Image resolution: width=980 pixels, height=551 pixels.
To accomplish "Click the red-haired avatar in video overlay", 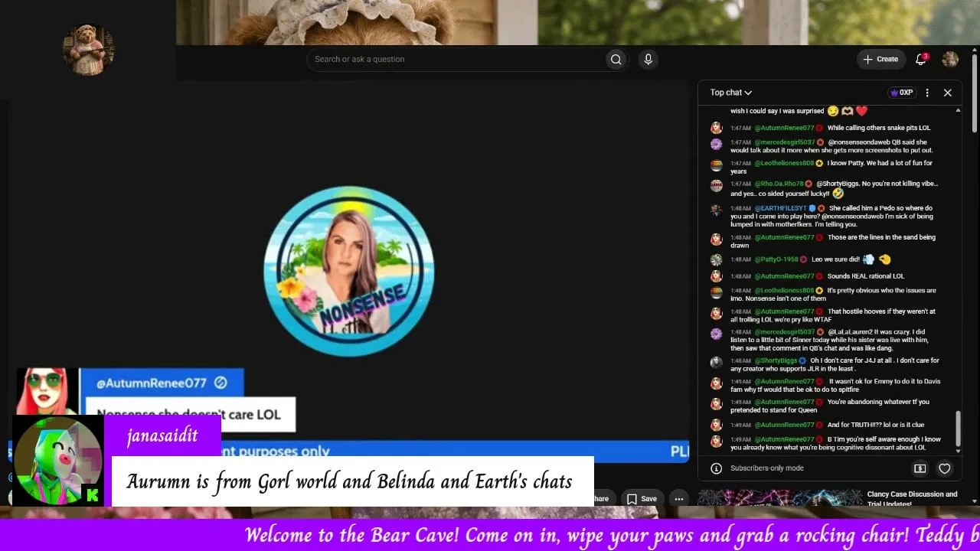I will [x=47, y=391].
